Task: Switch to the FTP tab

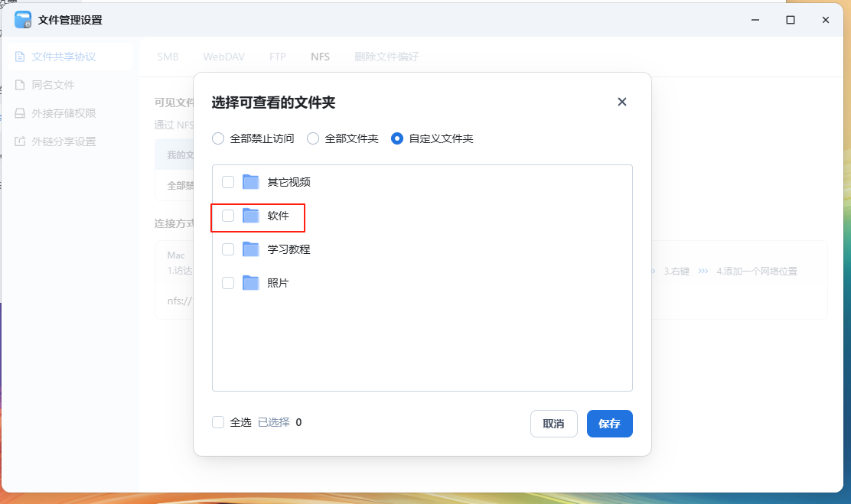Action: point(277,57)
